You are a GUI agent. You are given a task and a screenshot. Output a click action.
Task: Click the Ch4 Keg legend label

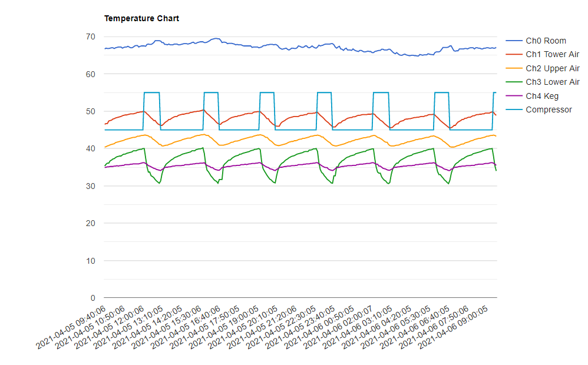click(x=542, y=96)
